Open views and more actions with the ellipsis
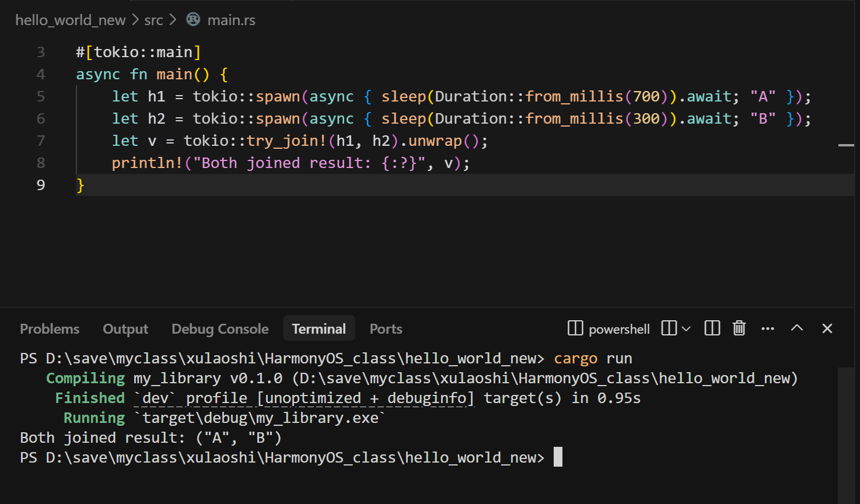 point(767,328)
